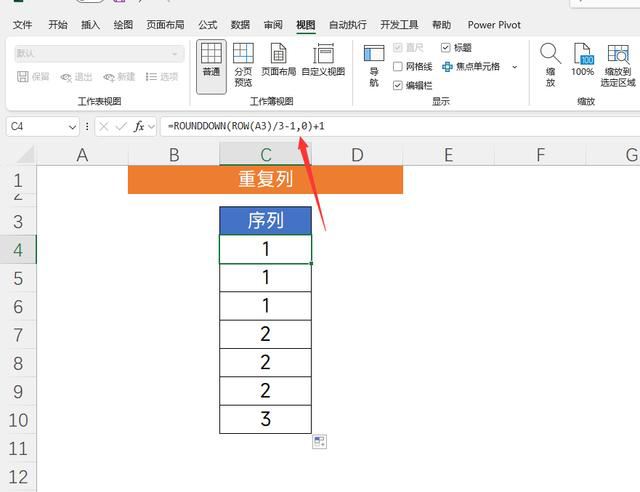Select the Normal (普通) workbook view
Screen dimensions: 640x492
[211, 67]
